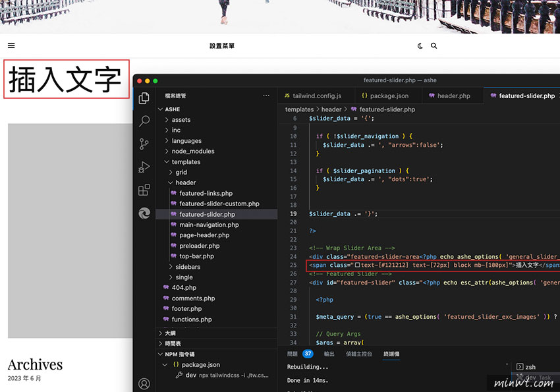
Task: Open 404.php file
Action: click(x=217, y=287)
